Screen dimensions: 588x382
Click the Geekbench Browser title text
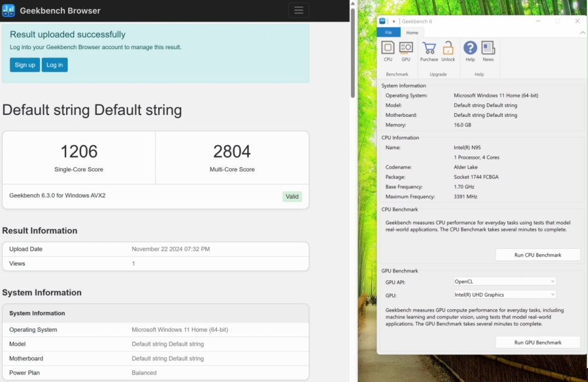tap(60, 10)
